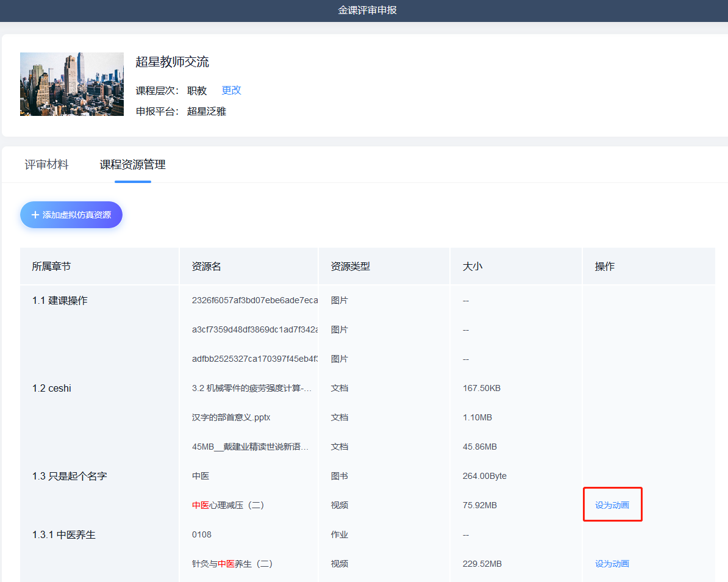Viewport: 728px width, 582px height.
Task: Click the 资源类型 column header
Action: [350, 267]
